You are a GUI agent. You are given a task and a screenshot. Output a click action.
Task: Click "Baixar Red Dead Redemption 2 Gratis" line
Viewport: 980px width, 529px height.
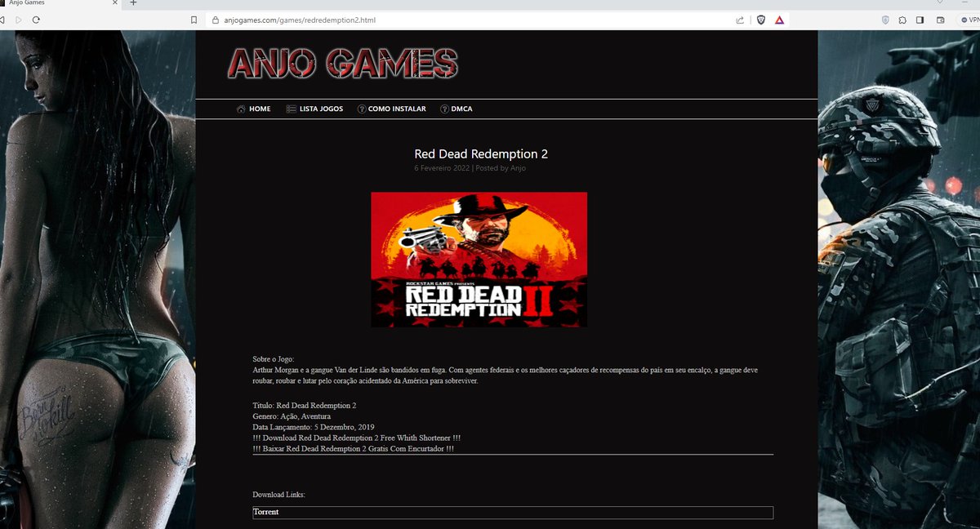pyautogui.click(x=354, y=449)
